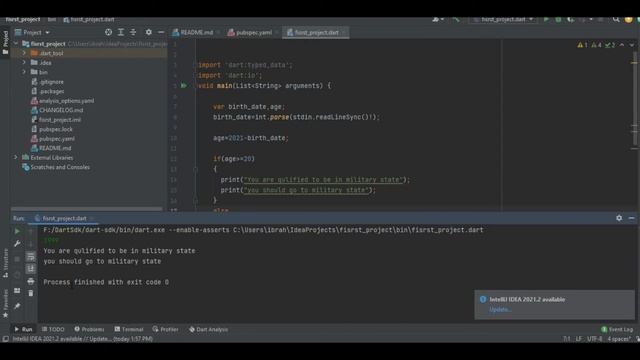Toggle scroll to end in Run console

pos(31,269)
